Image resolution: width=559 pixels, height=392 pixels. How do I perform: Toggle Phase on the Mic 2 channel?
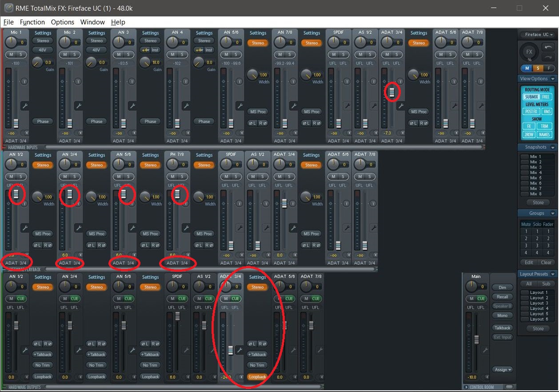tap(96, 121)
